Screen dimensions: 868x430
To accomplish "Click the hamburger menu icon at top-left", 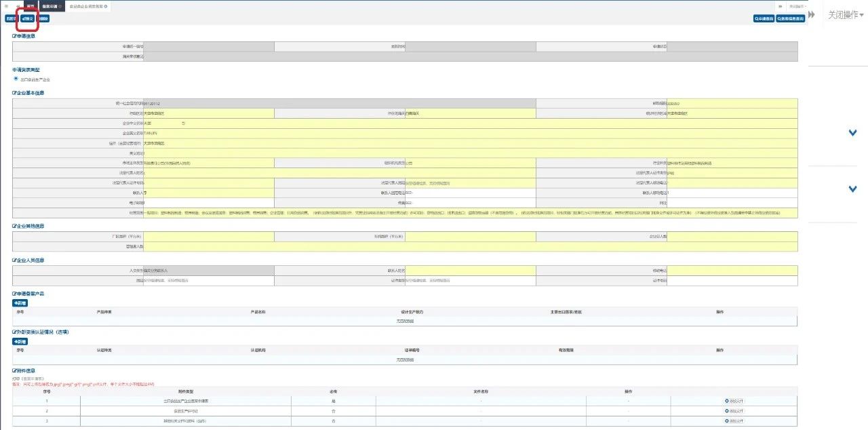I will click(6, 6).
